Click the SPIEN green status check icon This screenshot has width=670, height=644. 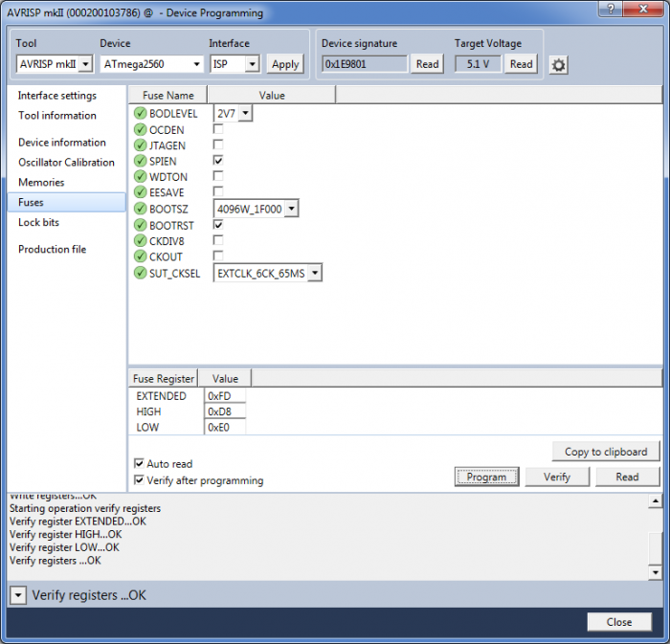pos(140,161)
